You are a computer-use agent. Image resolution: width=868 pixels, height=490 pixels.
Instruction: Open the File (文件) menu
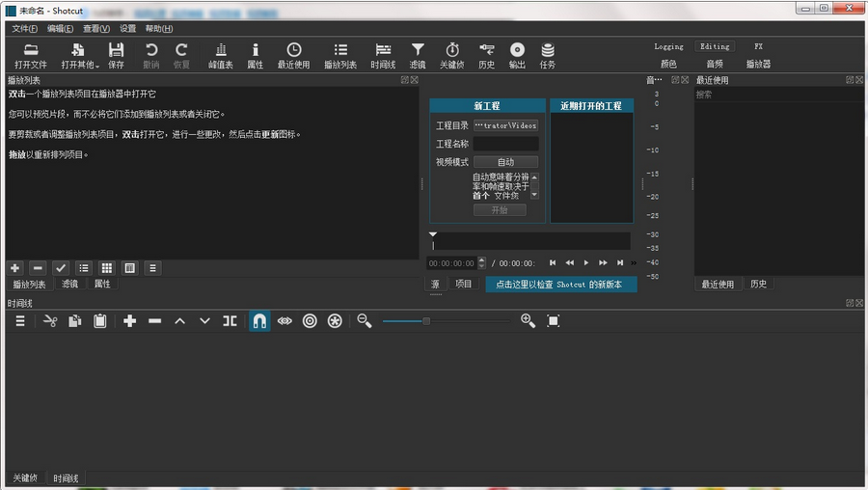pyautogui.click(x=25, y=28)
